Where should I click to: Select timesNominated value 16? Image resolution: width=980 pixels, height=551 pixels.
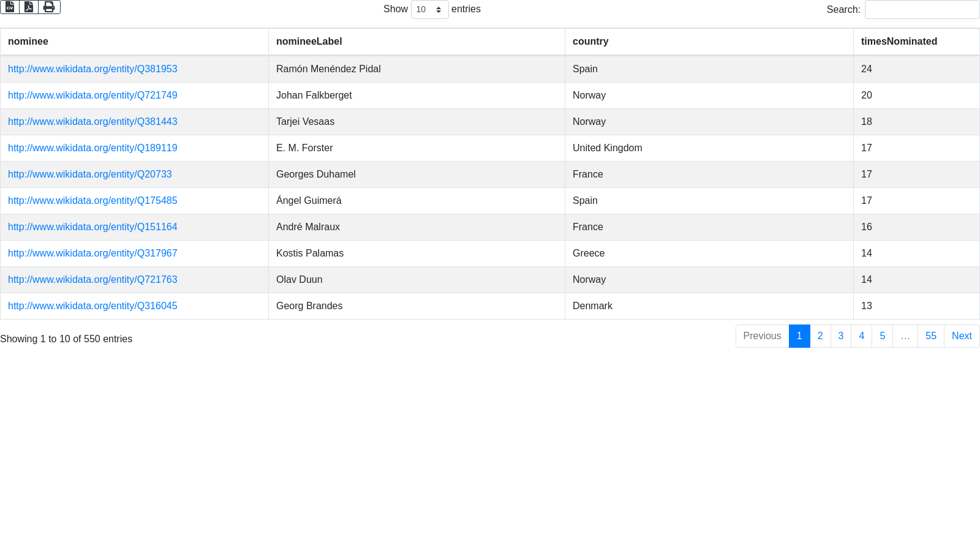916,227
